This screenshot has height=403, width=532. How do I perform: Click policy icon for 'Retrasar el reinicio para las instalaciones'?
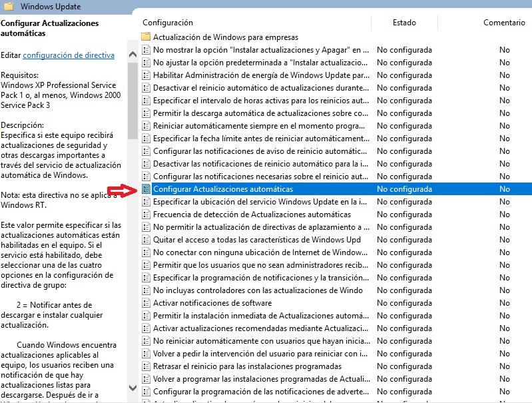(x=146, y=366)
